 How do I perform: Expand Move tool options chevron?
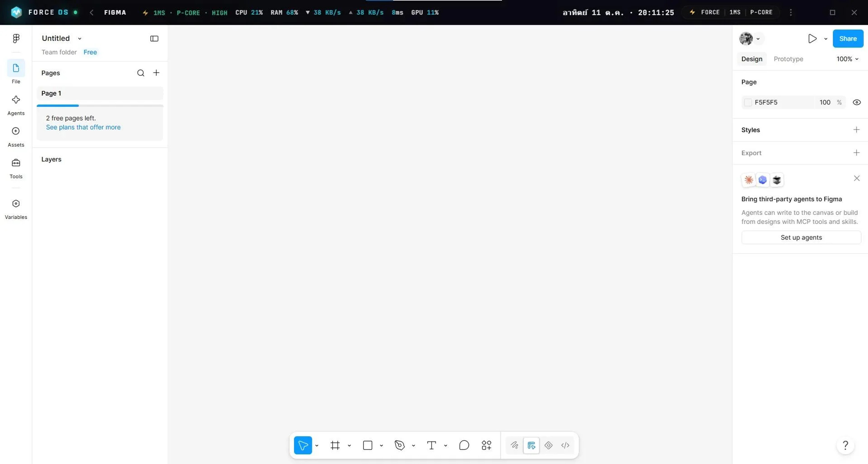(317, 445)
